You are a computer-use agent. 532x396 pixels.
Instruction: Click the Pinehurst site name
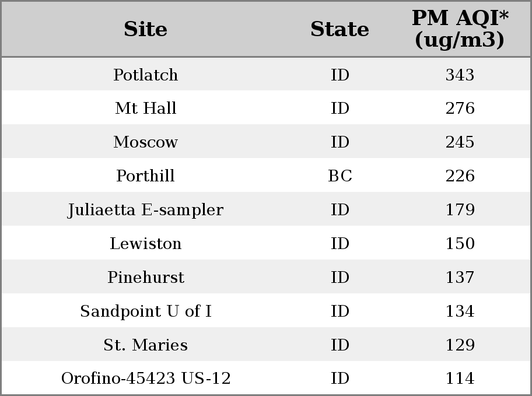point(146,277)
